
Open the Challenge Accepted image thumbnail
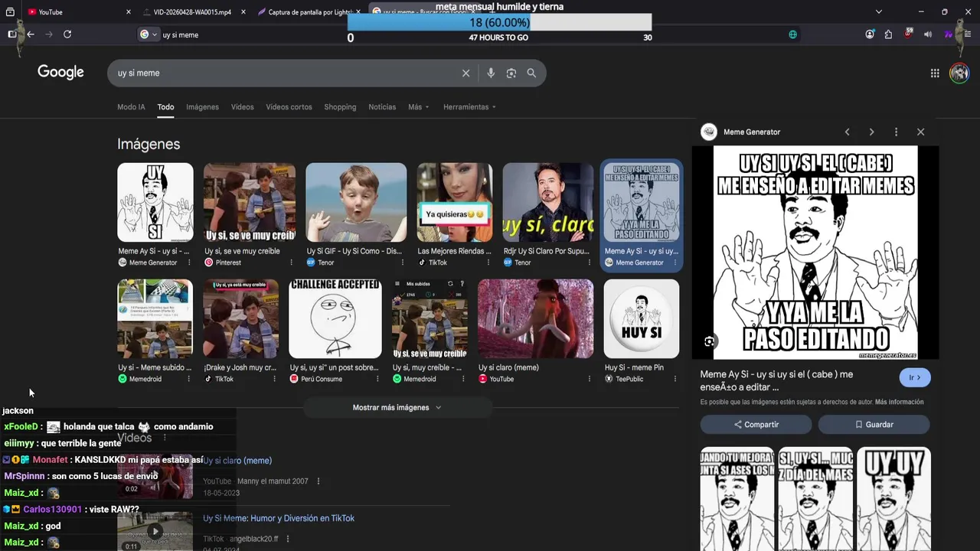pos(335,318)
